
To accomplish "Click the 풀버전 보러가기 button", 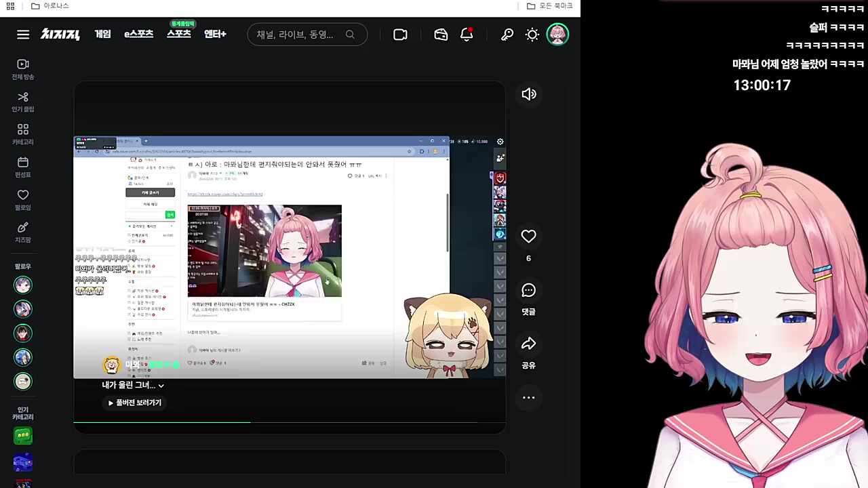I will (135, 403).
